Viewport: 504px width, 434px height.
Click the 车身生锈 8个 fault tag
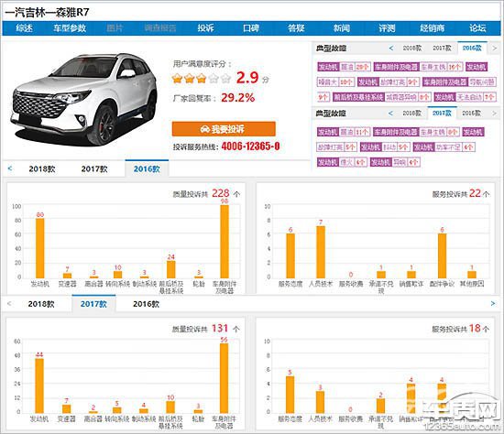click(416, 132)
